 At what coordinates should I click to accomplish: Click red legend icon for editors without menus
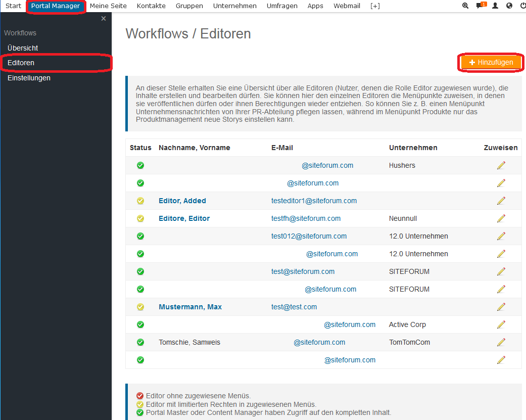point(140,396)
